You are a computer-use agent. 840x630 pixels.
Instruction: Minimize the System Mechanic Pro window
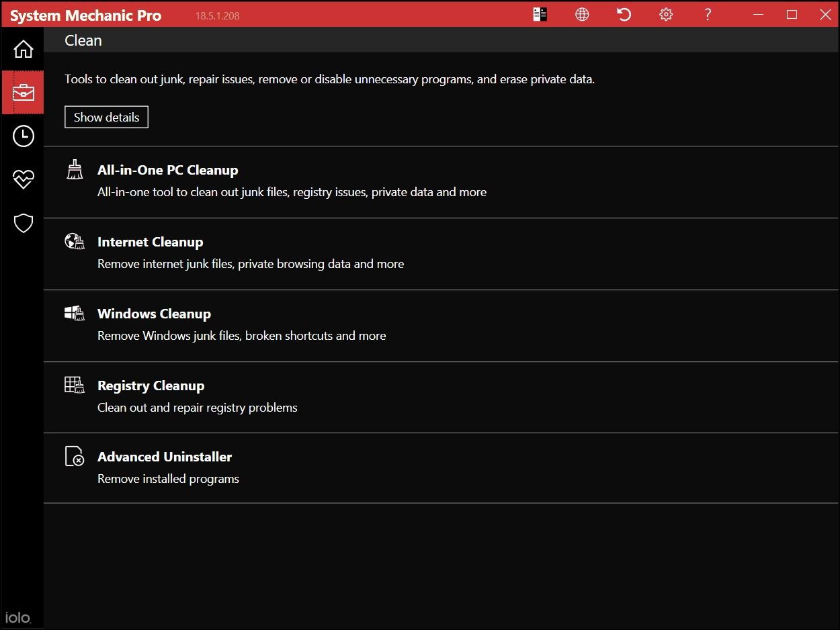(759, 15)
